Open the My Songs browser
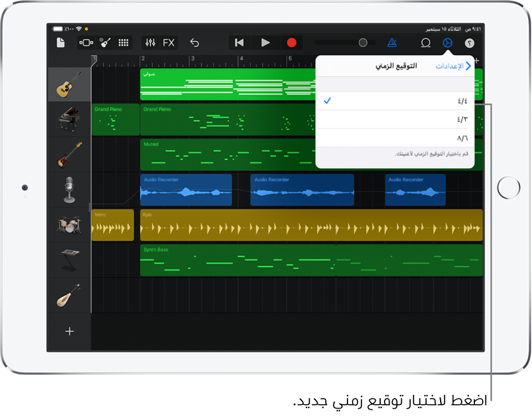This screenshot has width=532, height=417. click(60, 43)
